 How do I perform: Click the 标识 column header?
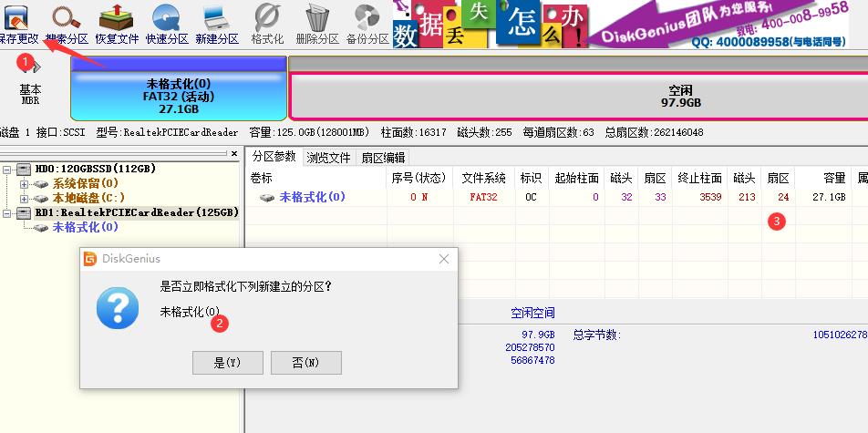point(532,178)
